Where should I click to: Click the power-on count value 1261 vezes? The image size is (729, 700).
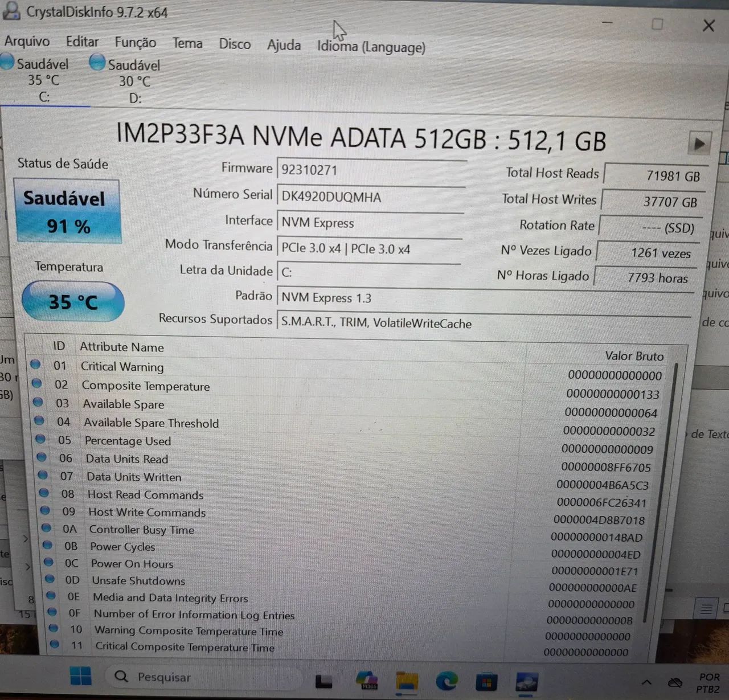click(648, 252)
